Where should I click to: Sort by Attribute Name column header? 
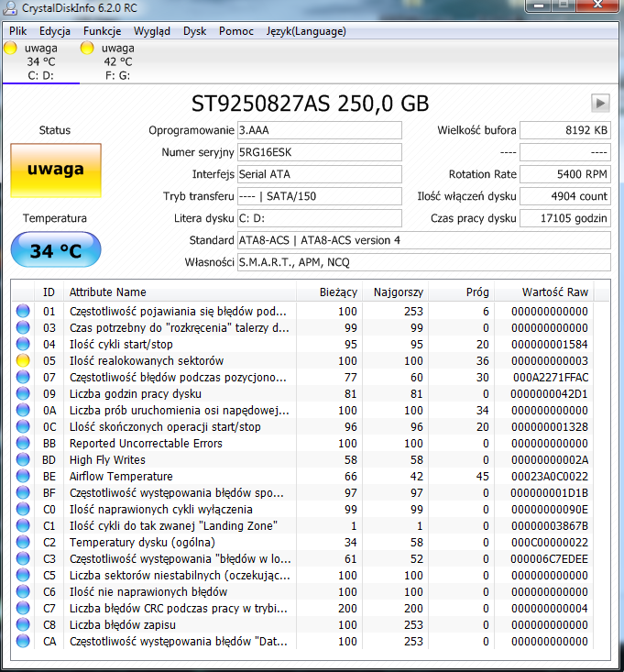point(180,292)
